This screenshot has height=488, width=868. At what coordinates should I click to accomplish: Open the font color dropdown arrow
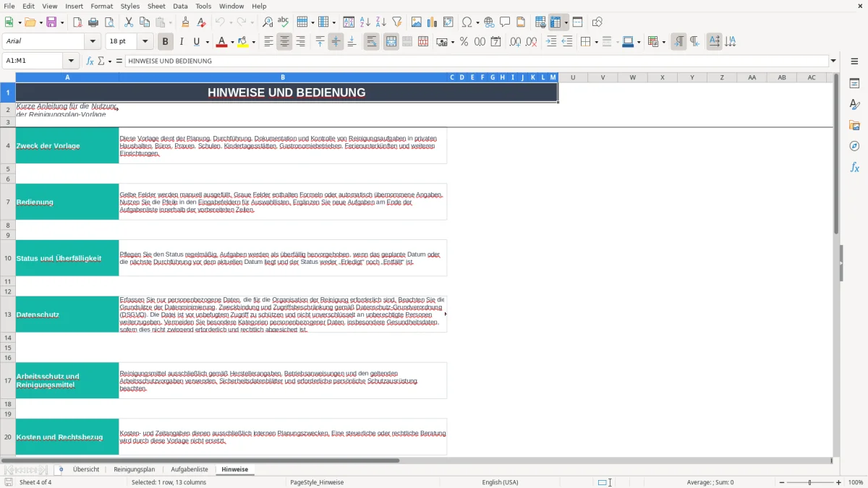[232, 42]
